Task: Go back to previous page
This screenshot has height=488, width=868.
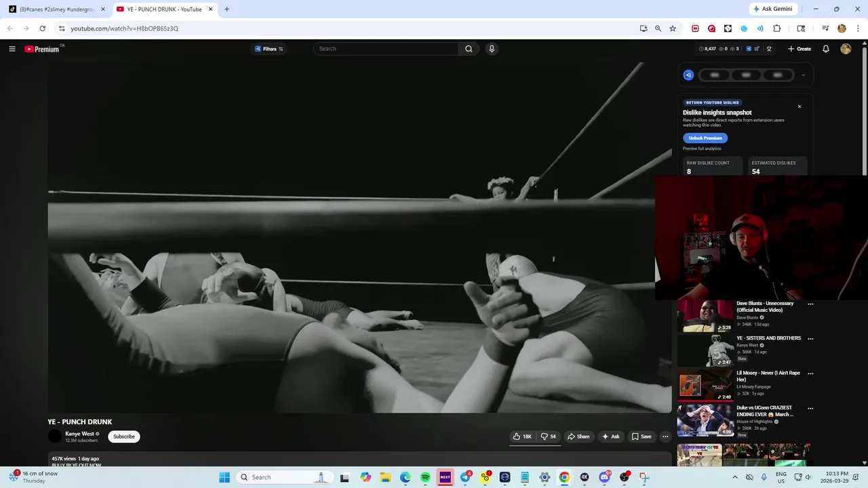Action: click(x=10, y=28)
